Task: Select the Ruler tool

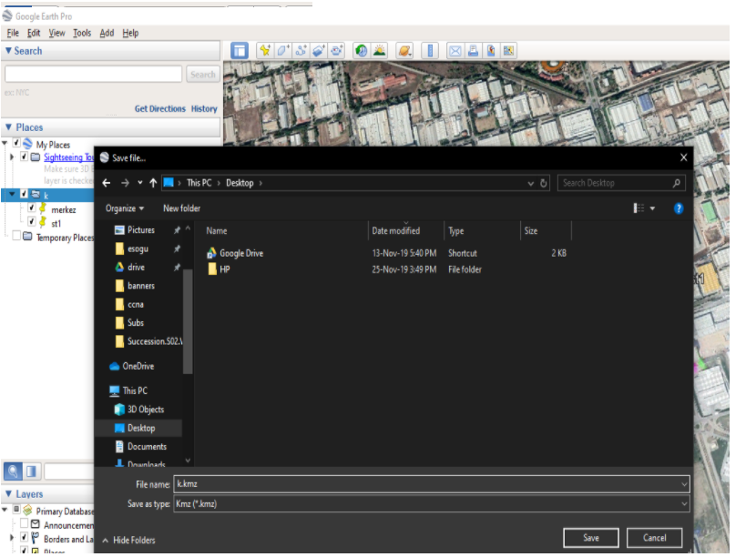Action: tap(430, 51)
